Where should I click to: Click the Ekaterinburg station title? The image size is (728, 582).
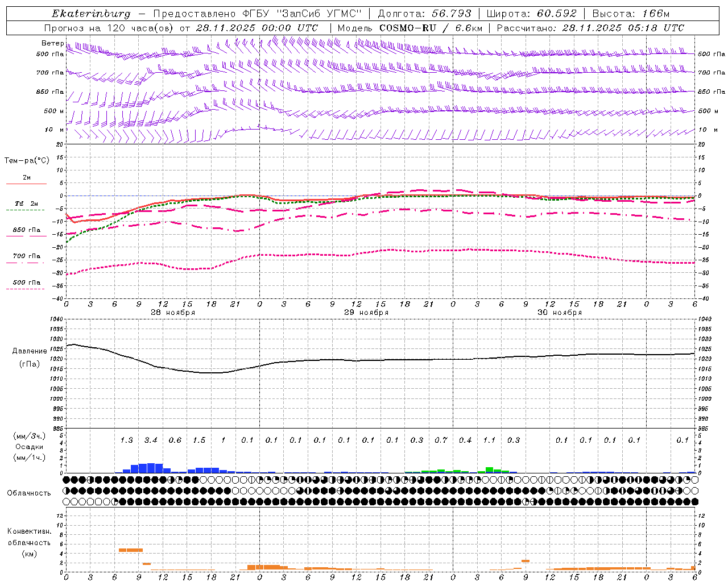point(91,14)
